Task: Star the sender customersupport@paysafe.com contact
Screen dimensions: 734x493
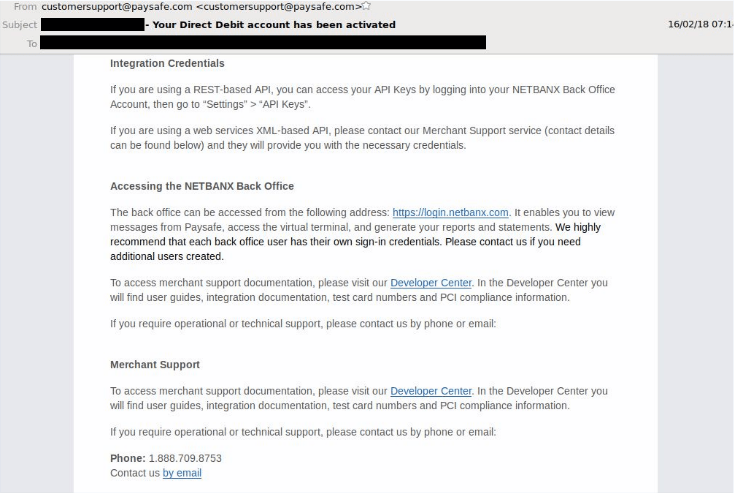Action: [366, 6]
